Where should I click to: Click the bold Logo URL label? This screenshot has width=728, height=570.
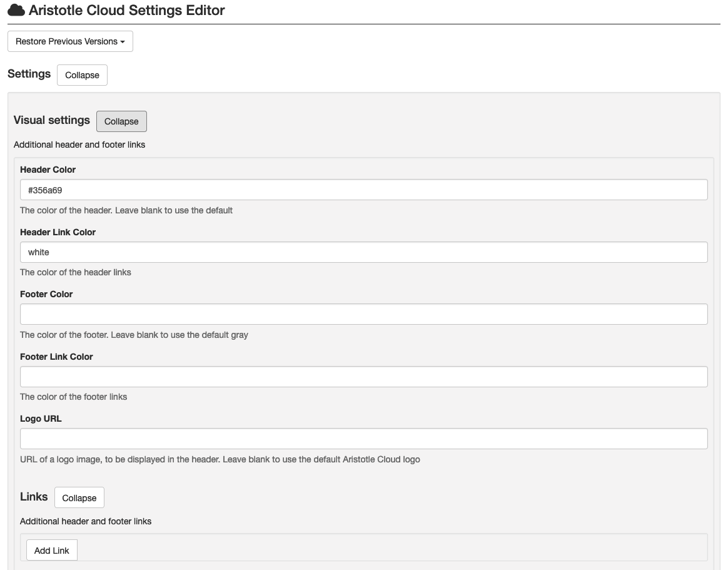coord(41,419)
